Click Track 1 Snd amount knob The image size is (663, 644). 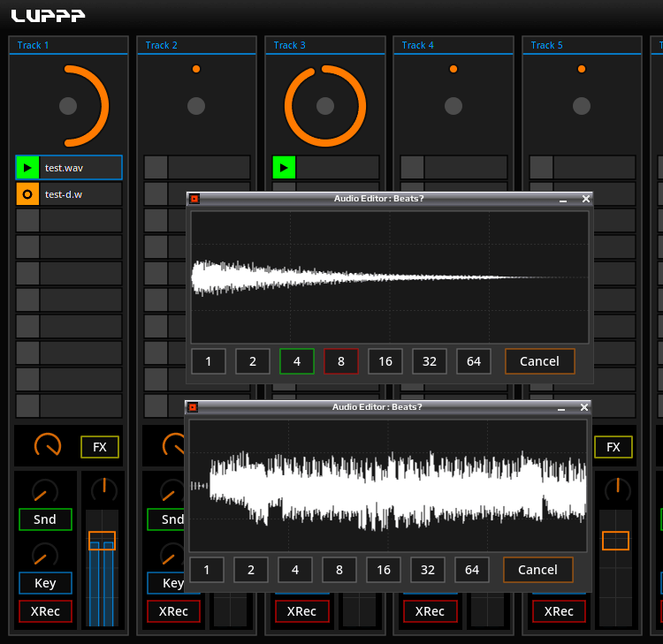click(x=45, y=492)
